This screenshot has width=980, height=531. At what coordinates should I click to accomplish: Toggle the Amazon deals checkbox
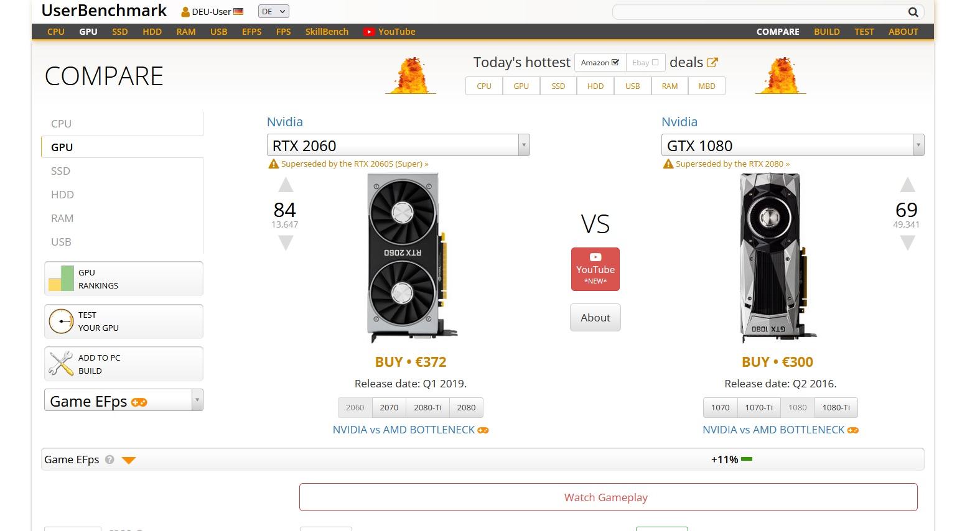[615, 62]
